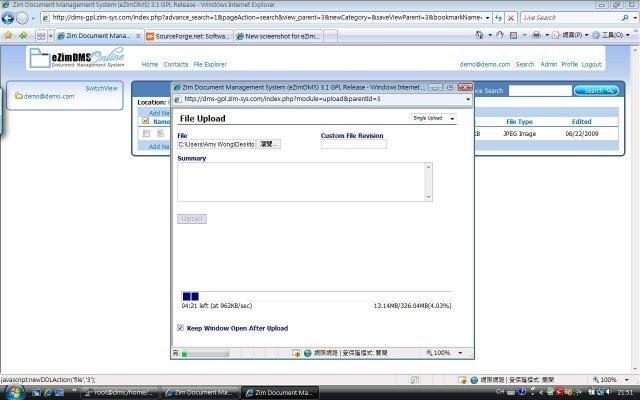
Task: Click the Logout link
Action: coord(591,64)
